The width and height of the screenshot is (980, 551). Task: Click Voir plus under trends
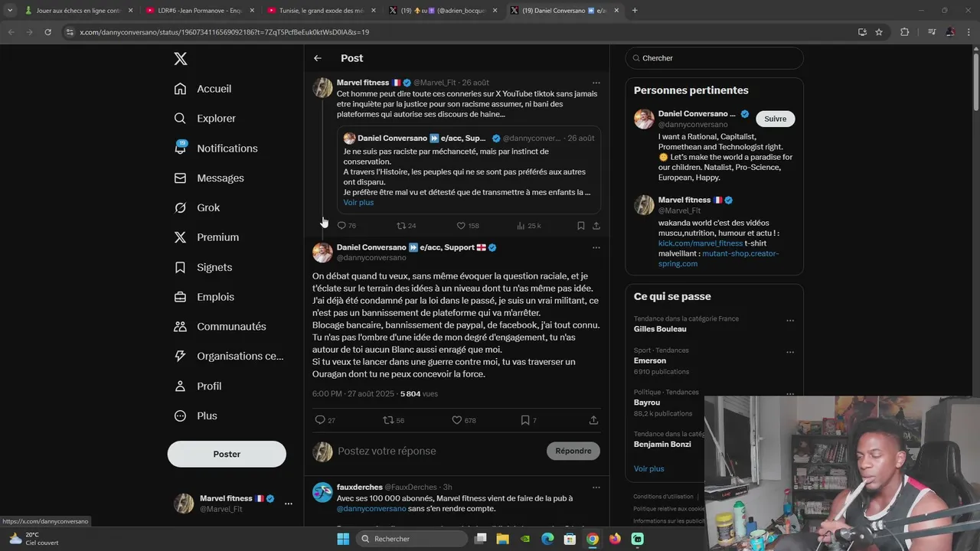(649, 468)
